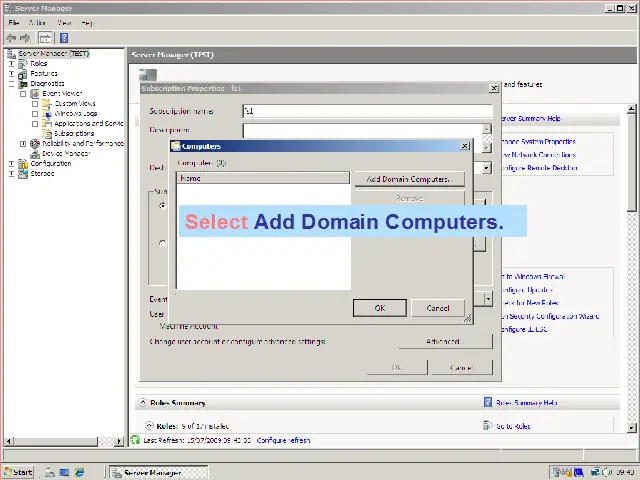Open the Action menu
Image resolution: width=640 pixels, height=480 pixels.
pos(37,23)
